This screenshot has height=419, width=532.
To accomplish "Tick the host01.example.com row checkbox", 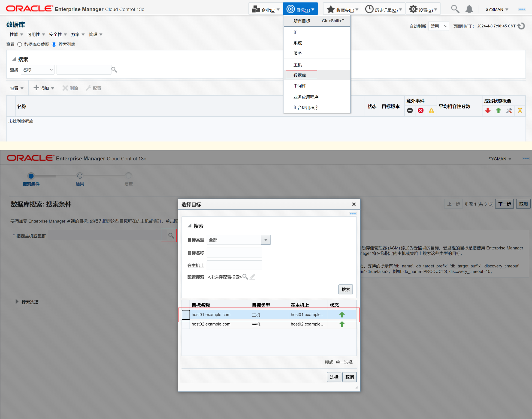I will click(x=186, y=315).
